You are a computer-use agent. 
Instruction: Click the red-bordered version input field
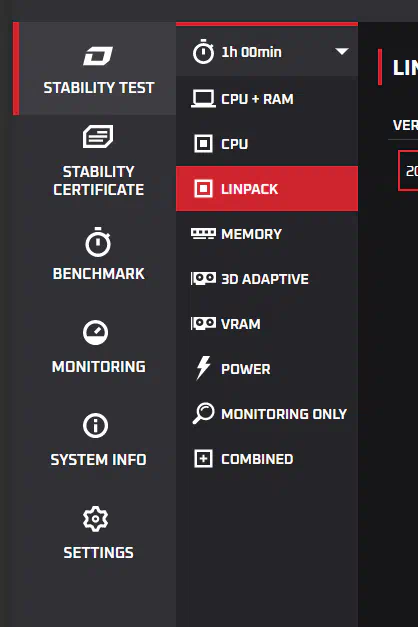pos(408,171)
